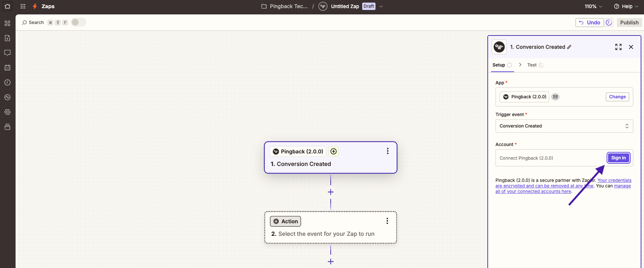Open the import file sidebar icon
Viewport: 644px width, 268px height.
(x=7, y=38)
